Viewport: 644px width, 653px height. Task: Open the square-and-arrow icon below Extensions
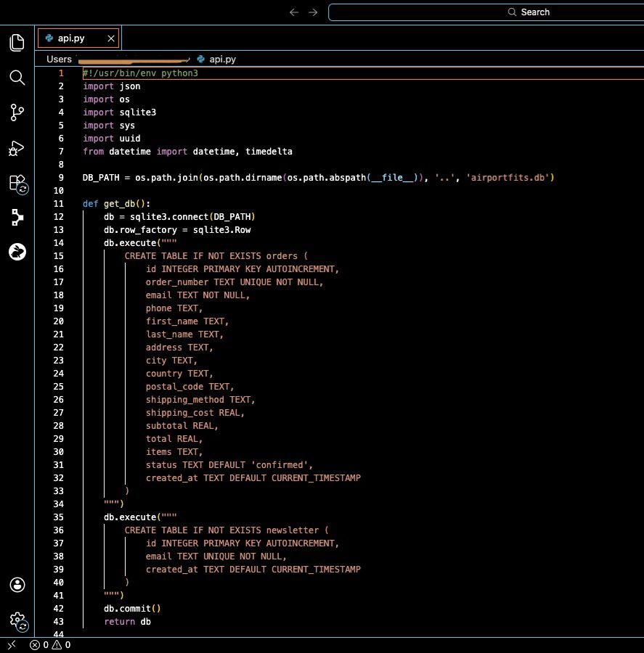[x=17, y=218]
